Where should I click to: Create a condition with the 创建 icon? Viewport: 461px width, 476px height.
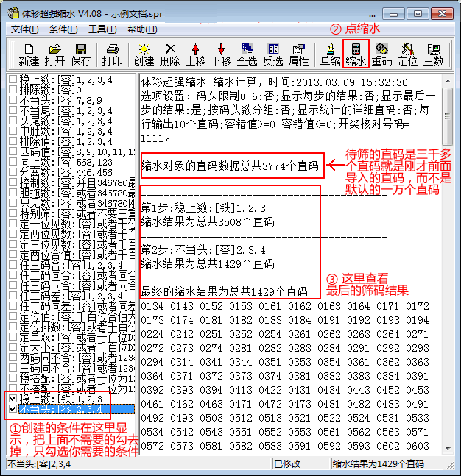coord(144,55)
